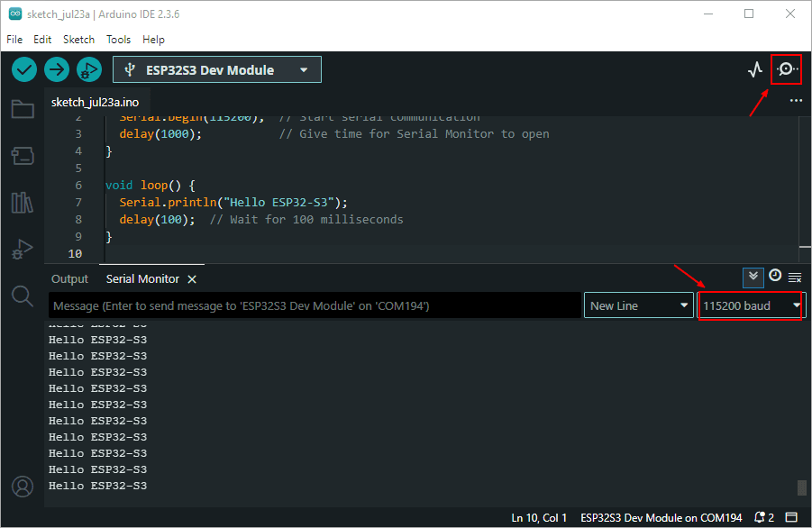
Task: Open the New Line ending dropdown
Action: (x=639, y=305)
